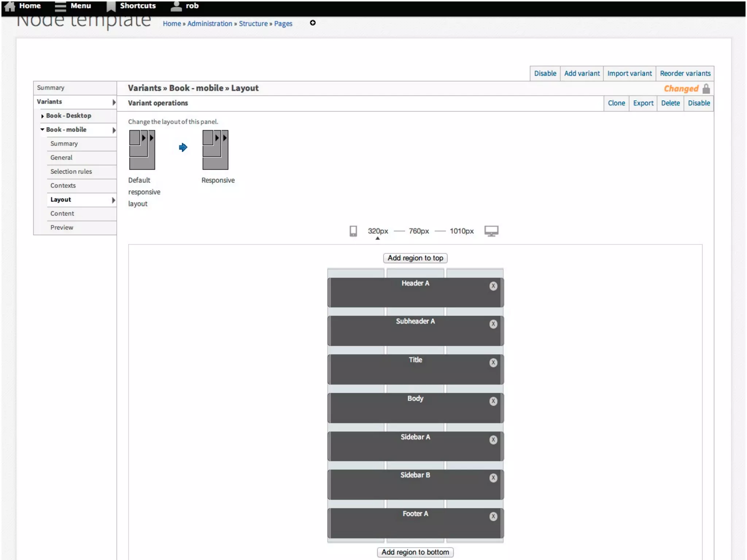Click Add region to bottom button
The width and height of the screenshot is (747, 560).
pos(415,552)
